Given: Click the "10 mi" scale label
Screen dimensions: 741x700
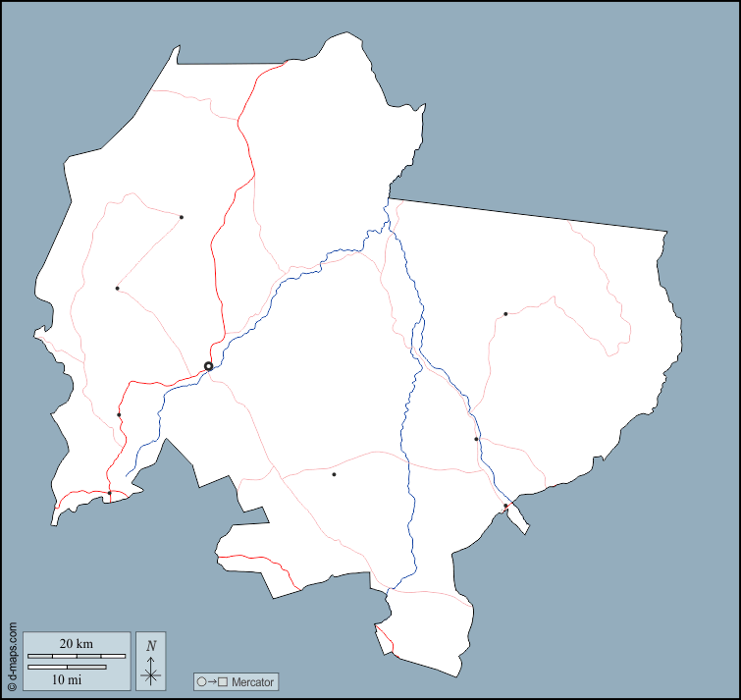Looking at the screenshot, I should (x=67, y=678).
